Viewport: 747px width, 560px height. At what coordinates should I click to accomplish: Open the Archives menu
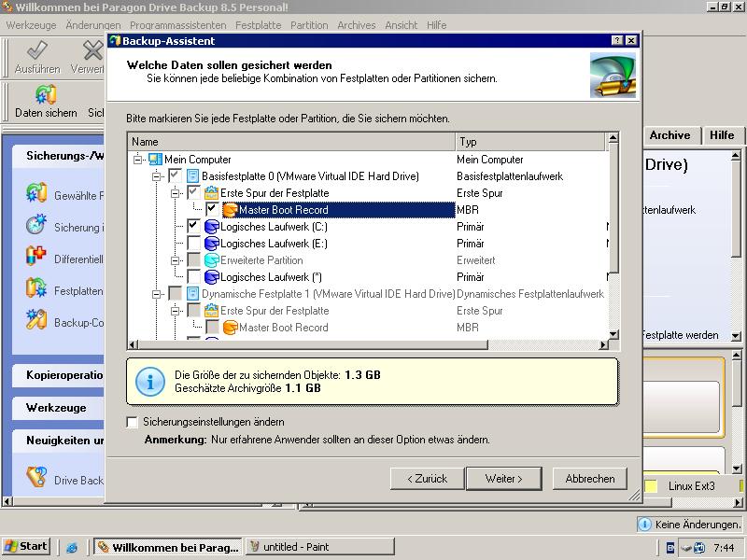[357, 25]
